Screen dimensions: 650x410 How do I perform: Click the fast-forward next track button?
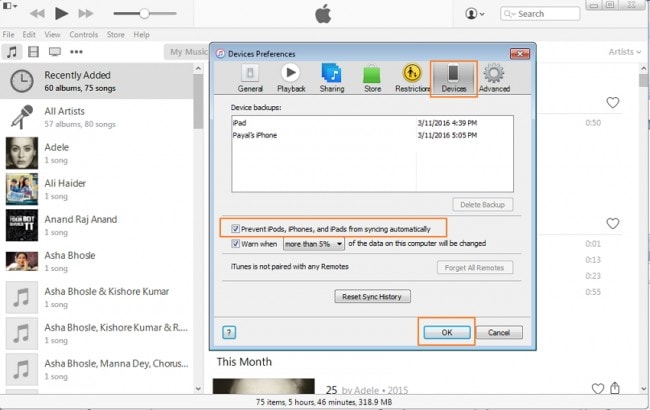tap(86, 14)
